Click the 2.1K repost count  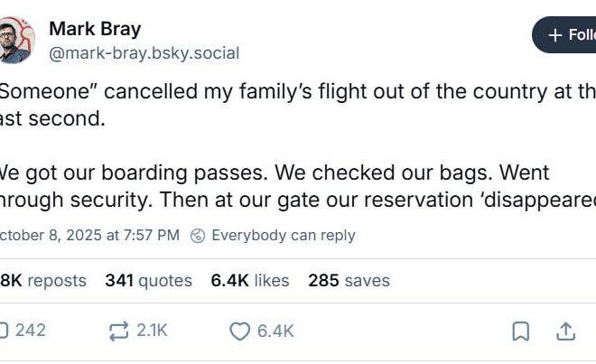click(x=152, y=331)
